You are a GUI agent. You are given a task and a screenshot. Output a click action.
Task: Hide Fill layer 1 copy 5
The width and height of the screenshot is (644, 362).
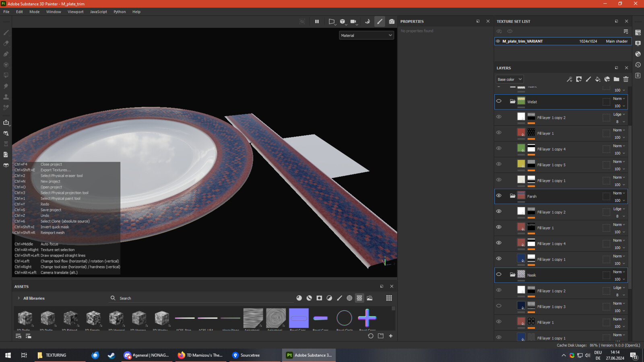[499, 164]
